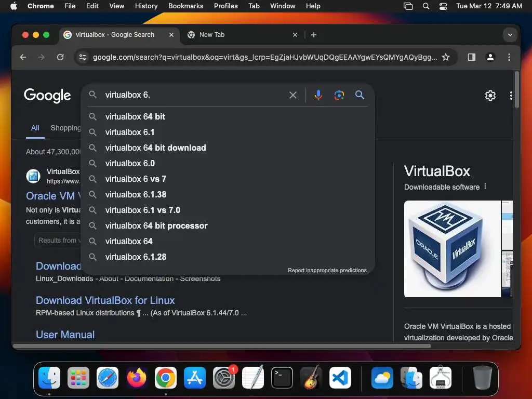Choose the plain virtualbox 64 suggestion
This screenshot has height=399, width=532.
click(x=228, y=242)
